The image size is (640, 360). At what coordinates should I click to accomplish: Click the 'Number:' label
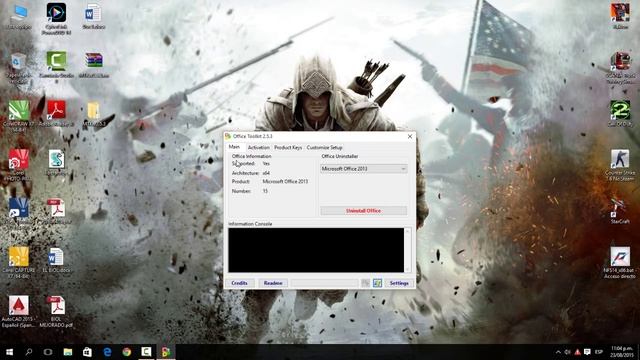click(x=241, y=191)
